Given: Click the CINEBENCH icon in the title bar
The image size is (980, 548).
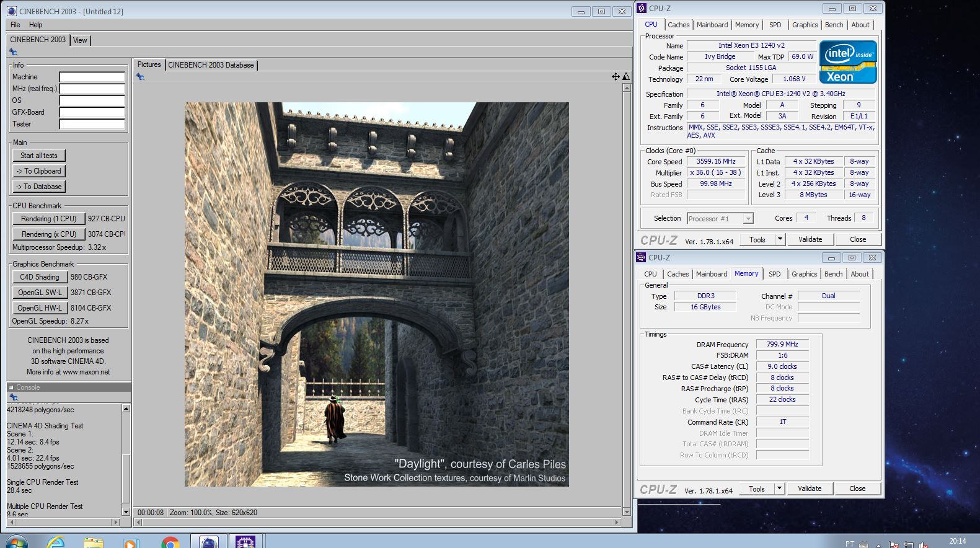Looking at the screenshot, I should tap(12, 11).
